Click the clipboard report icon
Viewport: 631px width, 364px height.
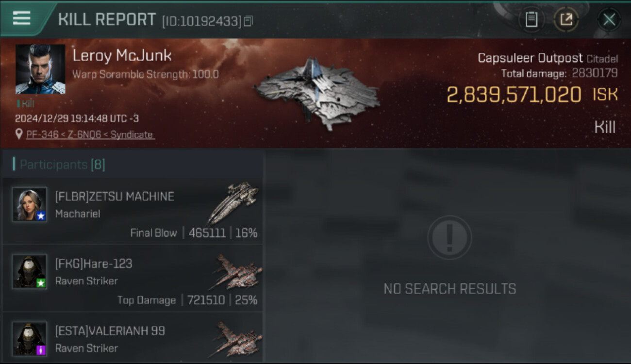pyautogui.click(x=531, y=20)
